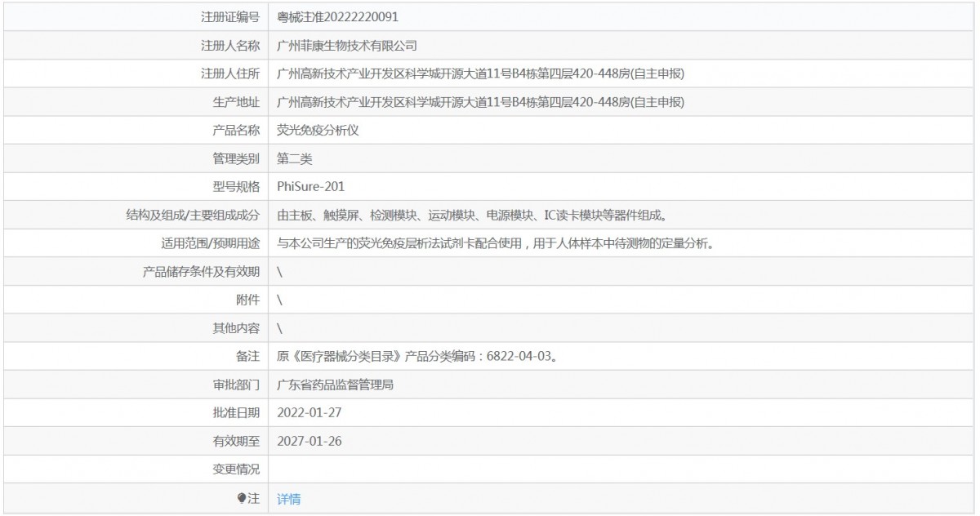
Task: Click the 产品名称 label
Action: click(x=236, y=131)
